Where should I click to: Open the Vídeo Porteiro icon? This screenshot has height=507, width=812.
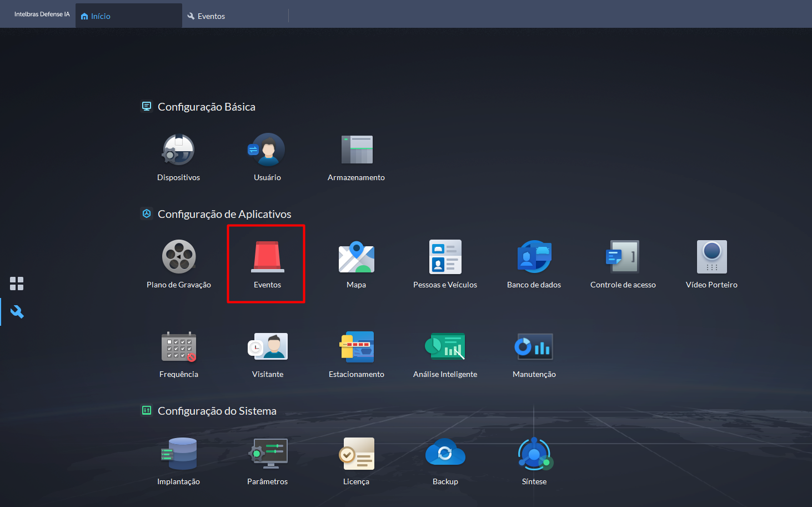[x=711, y=257]
